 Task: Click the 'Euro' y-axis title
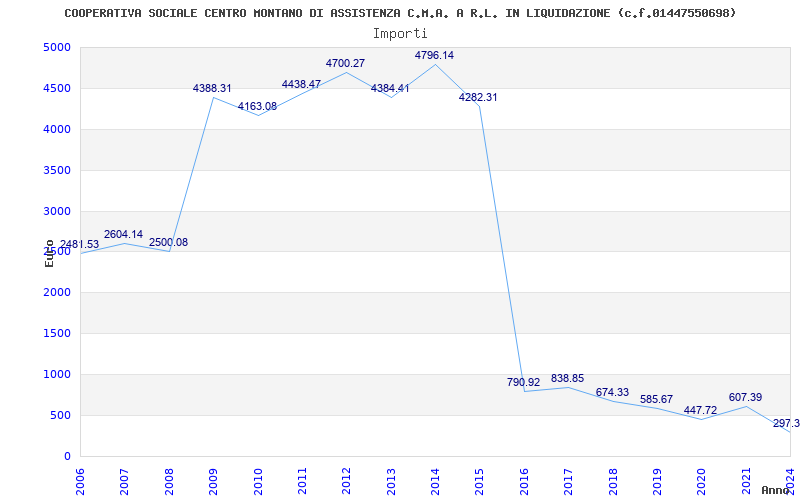49,253
